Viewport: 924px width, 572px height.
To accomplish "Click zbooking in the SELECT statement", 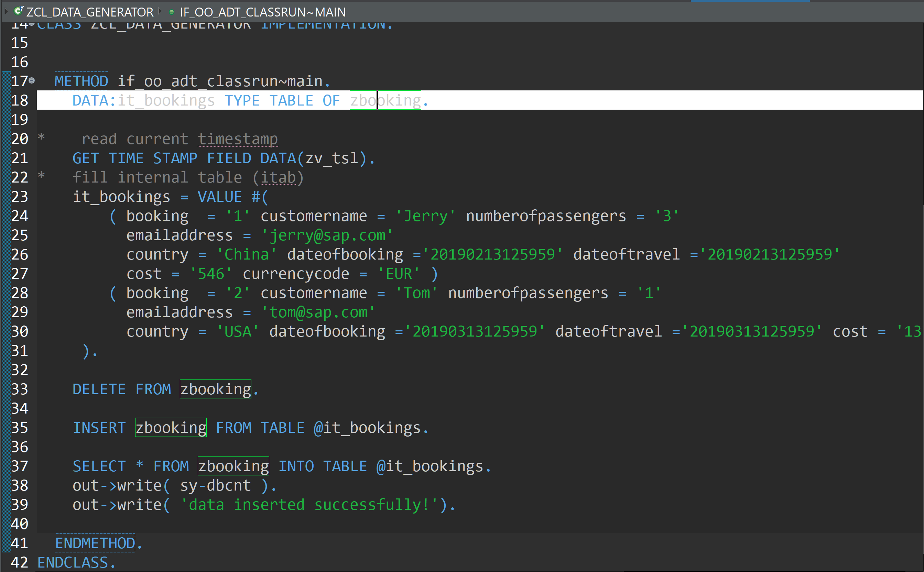I will pos(233,466).
